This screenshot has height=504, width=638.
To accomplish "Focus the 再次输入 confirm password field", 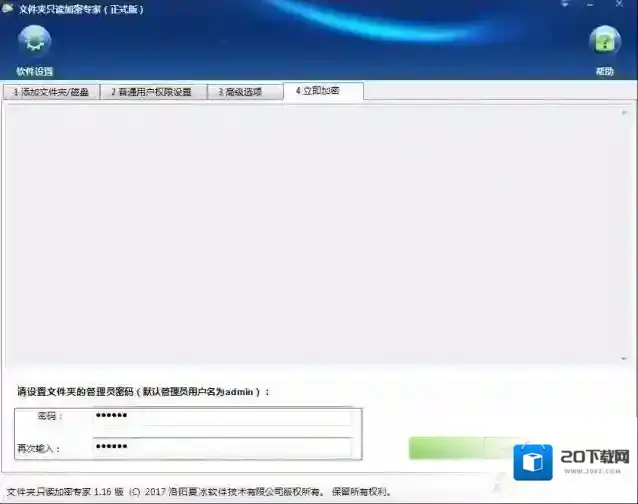I will 221,447.
